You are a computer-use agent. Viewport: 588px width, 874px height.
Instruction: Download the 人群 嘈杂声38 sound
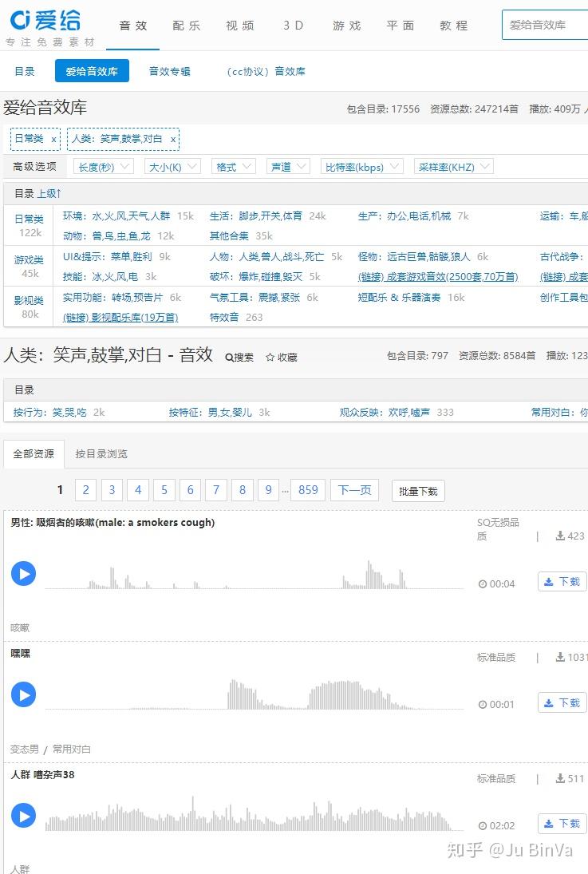click(562, 823)
